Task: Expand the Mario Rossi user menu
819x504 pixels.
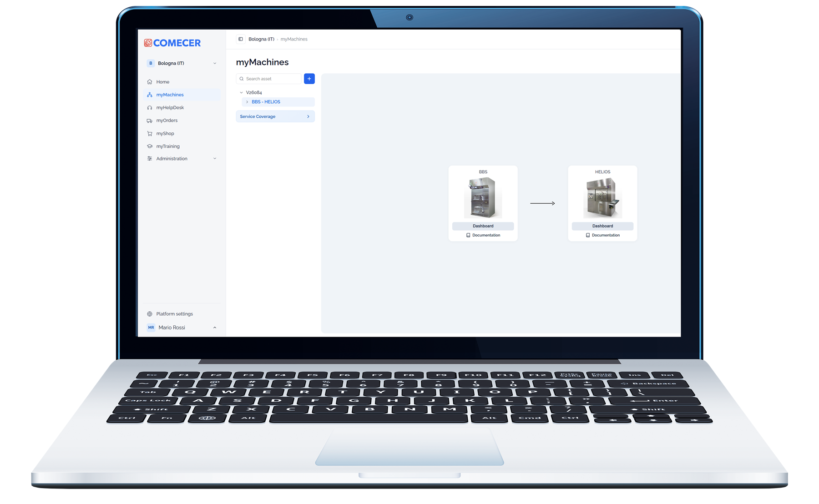Action: [215, 328]
